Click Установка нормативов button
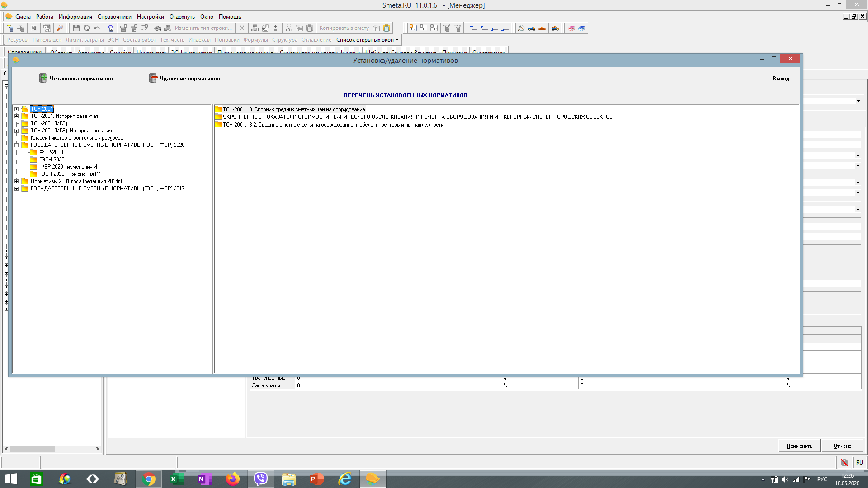The height and width of the screenshot is (488, 868). click(x=76, y=79)
